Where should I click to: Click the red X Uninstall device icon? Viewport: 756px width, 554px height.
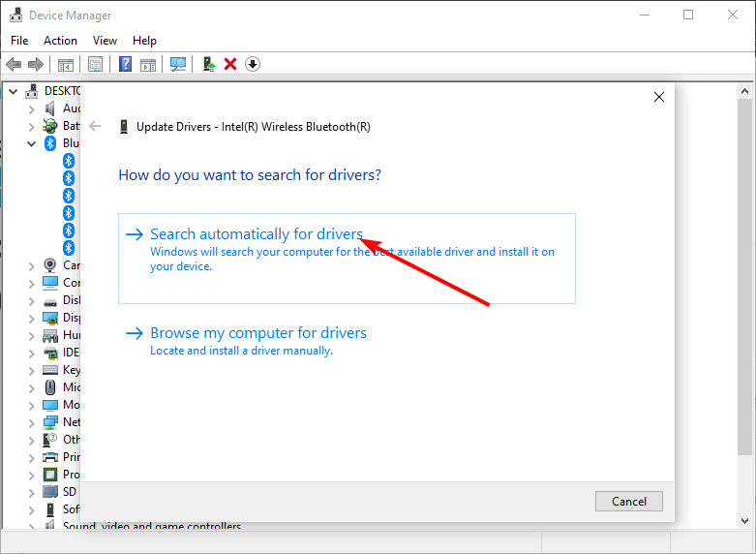[230, 64]
